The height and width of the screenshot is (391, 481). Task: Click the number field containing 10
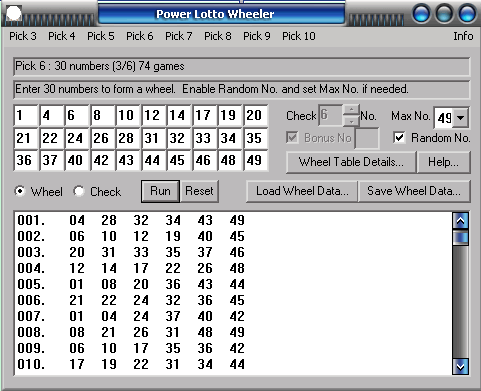tap(128, 115)
